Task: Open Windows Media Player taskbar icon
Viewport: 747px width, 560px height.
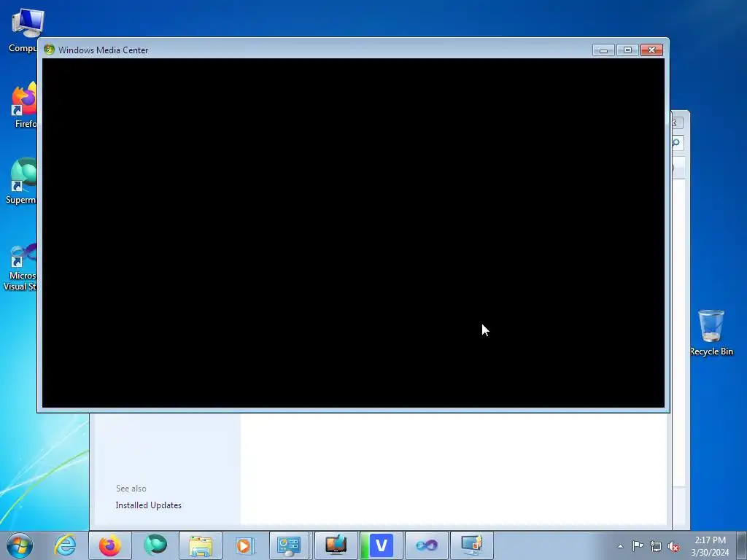Action: pyautogui.click(x=246, y=545)
